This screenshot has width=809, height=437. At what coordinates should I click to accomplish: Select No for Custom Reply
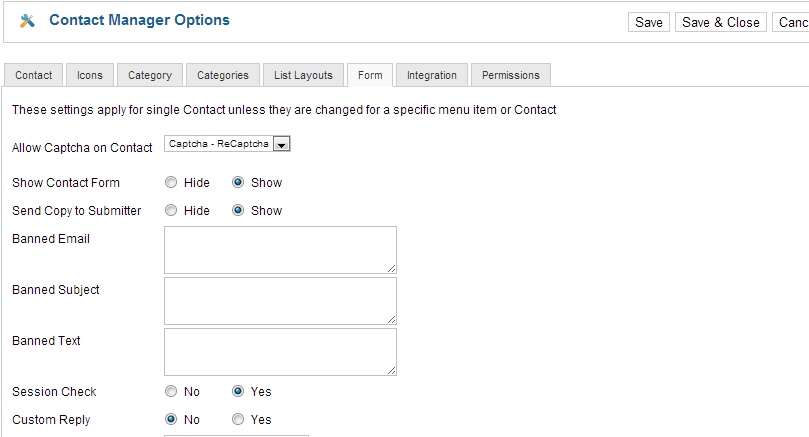[x=171, y=419]
